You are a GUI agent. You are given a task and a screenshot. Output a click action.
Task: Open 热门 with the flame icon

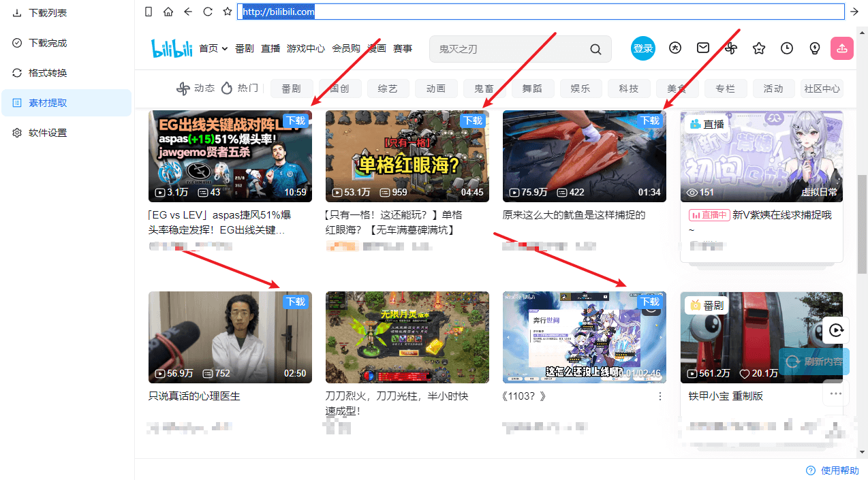[240, 89]
